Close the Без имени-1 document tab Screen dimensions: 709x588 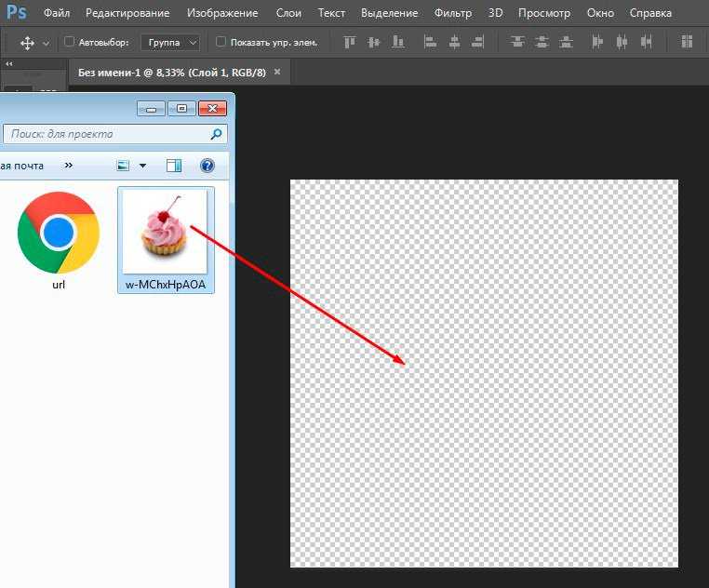277,72
